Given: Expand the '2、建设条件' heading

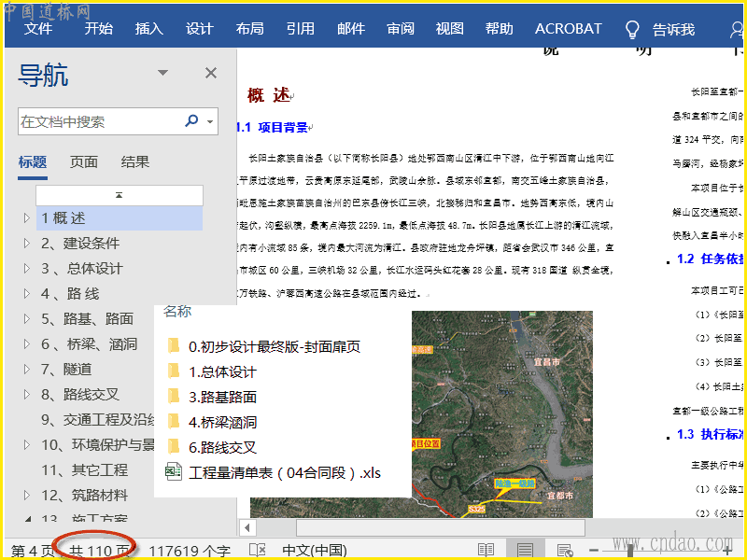Looking at the screenshot, I should 26,244.
